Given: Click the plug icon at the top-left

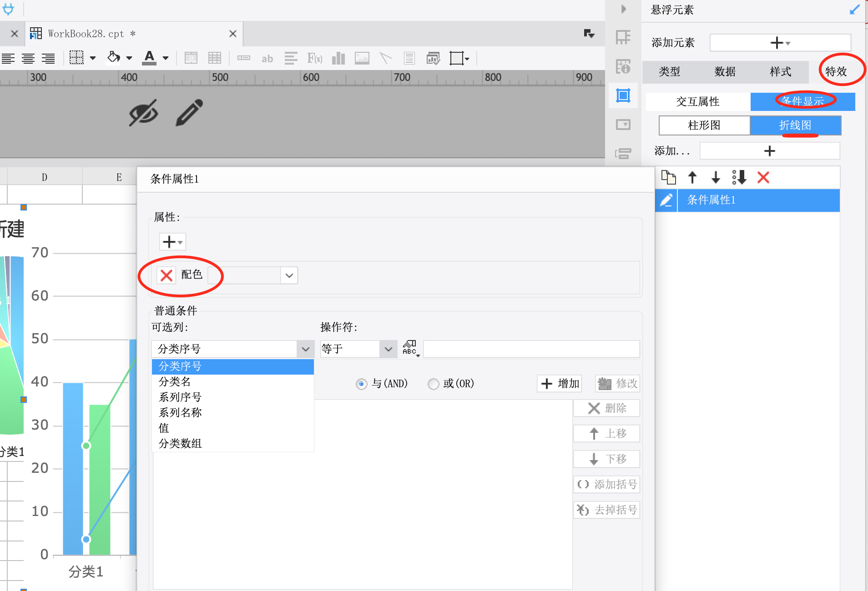Looking at the screenshot, I should coord(8,9).
